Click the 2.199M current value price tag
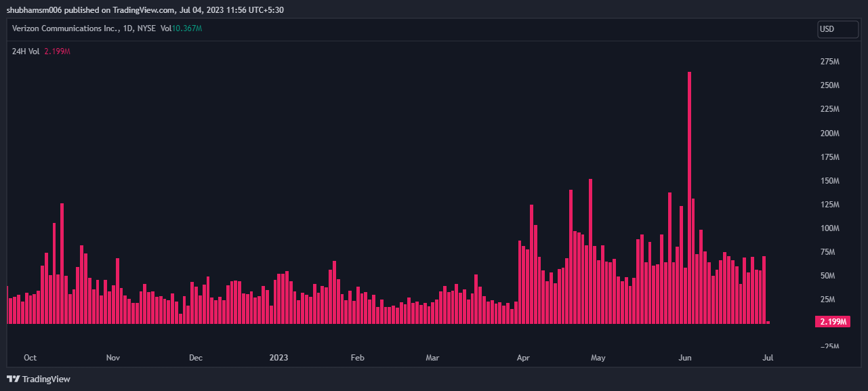Image resolution: width=868 pixels, height=391 pixels. tap(833, 321)
